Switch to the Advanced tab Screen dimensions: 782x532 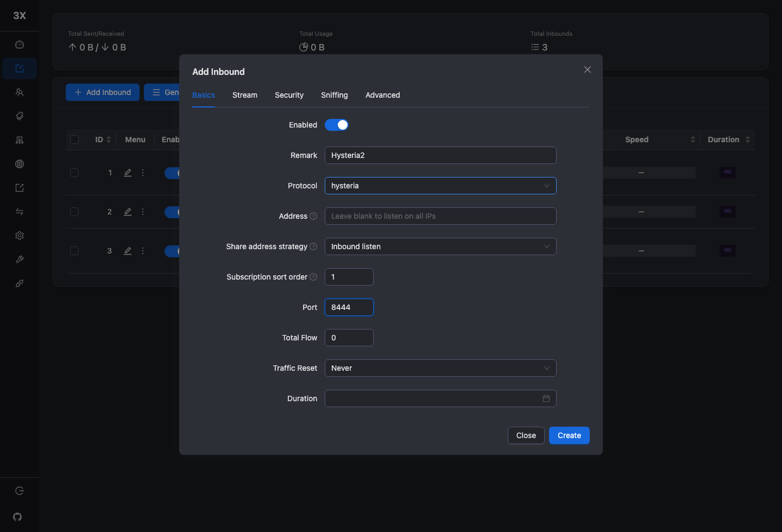tap(383, 95)
